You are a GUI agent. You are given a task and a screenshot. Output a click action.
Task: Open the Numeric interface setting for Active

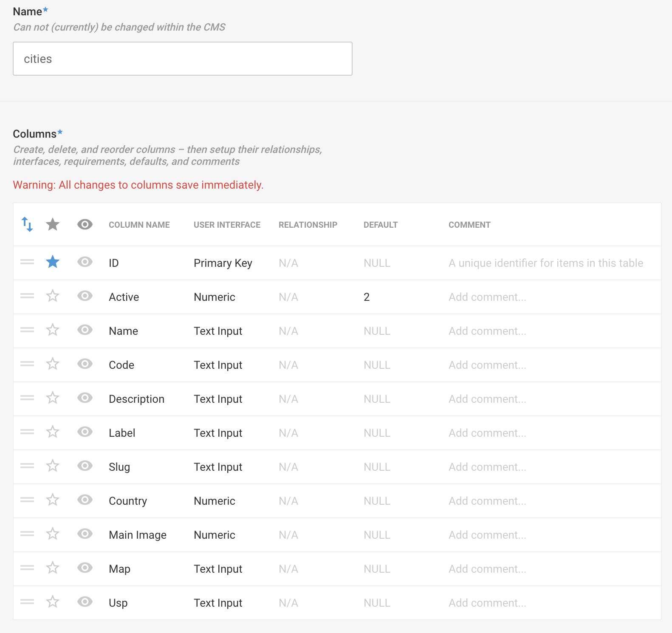(215, 297)
